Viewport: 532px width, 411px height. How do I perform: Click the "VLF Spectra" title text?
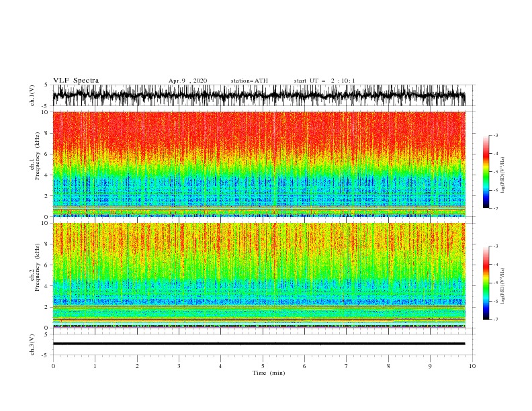pos(76,81)
